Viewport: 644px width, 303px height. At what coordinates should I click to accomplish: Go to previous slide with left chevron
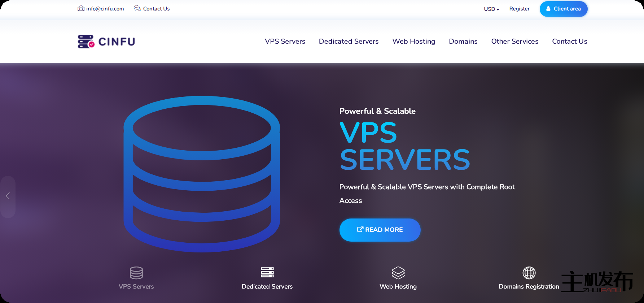click(x=8, y=196)
